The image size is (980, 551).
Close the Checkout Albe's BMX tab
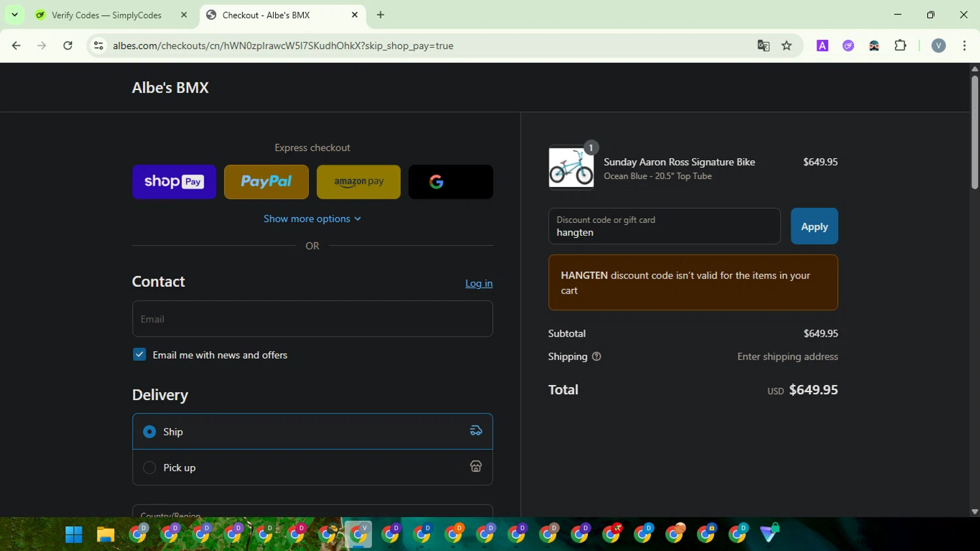(x=355, y=15)
